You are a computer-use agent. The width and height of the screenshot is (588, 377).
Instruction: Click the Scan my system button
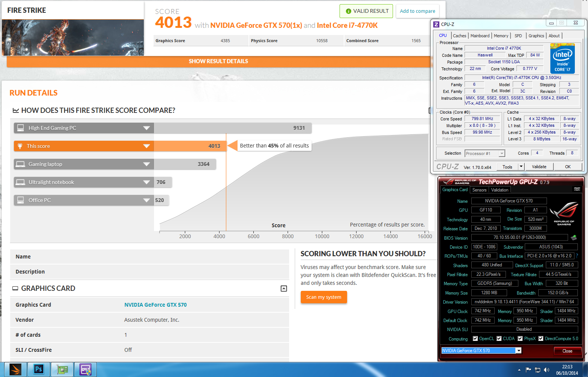click(x=324, y=297)
